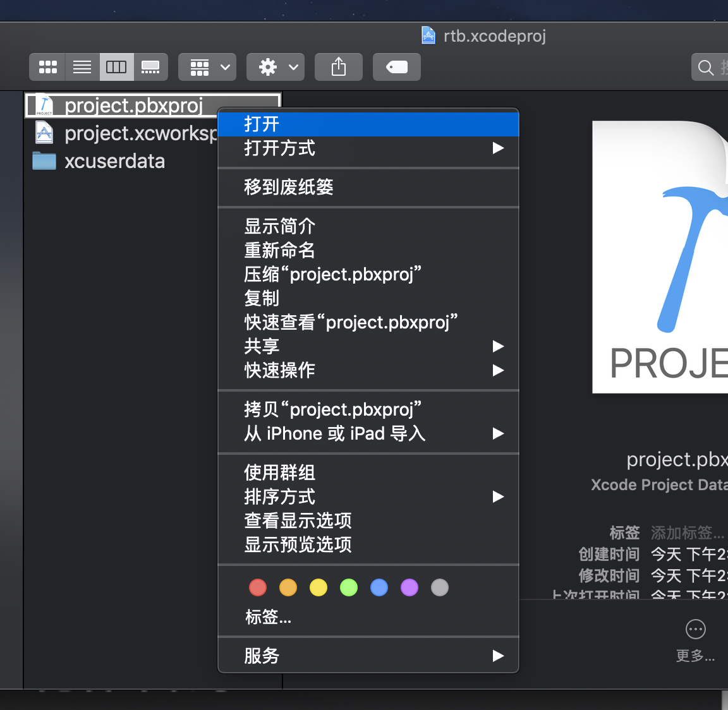Apply the purple tag color
This screenshot has height=710, width=728.
tap(409, 587)
